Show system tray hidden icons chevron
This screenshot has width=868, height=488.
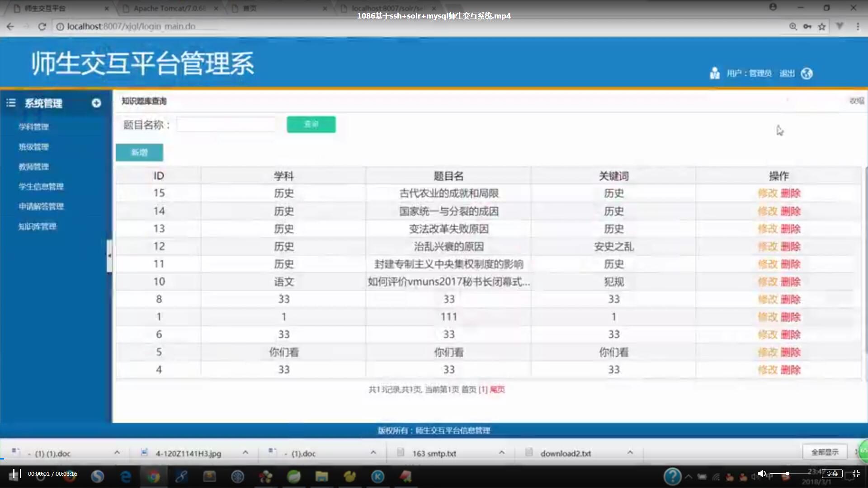pyautogui.click(x=689, y=476)
